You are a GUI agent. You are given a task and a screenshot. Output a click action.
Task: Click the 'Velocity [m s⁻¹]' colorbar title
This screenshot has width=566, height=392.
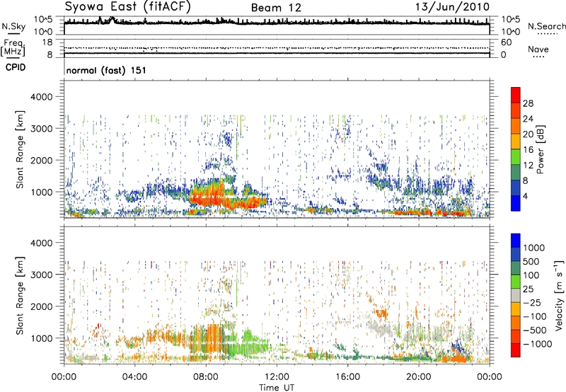coord(559,295)
